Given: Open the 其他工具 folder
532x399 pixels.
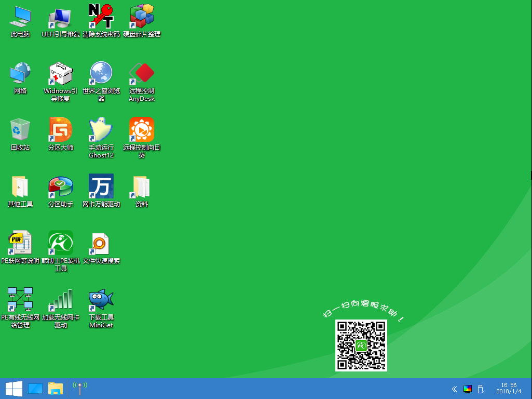Looking at the screenshot, I should (20, 187).
